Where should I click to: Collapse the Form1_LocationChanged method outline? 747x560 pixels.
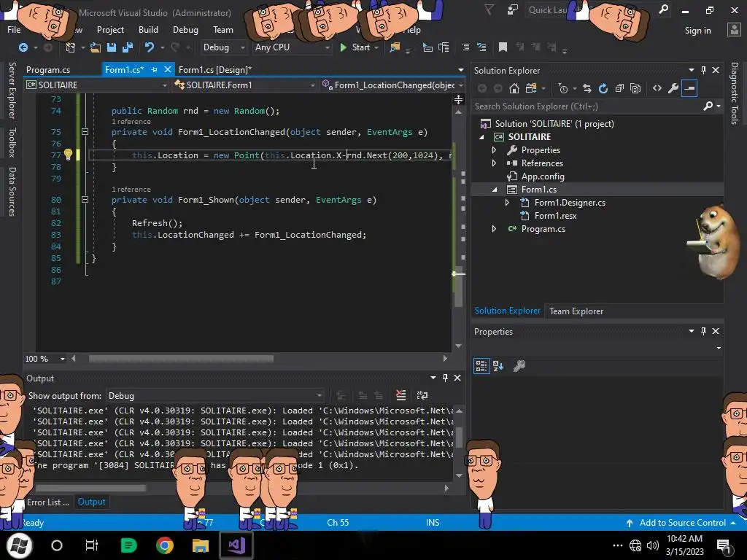click(x=85, y=132)
